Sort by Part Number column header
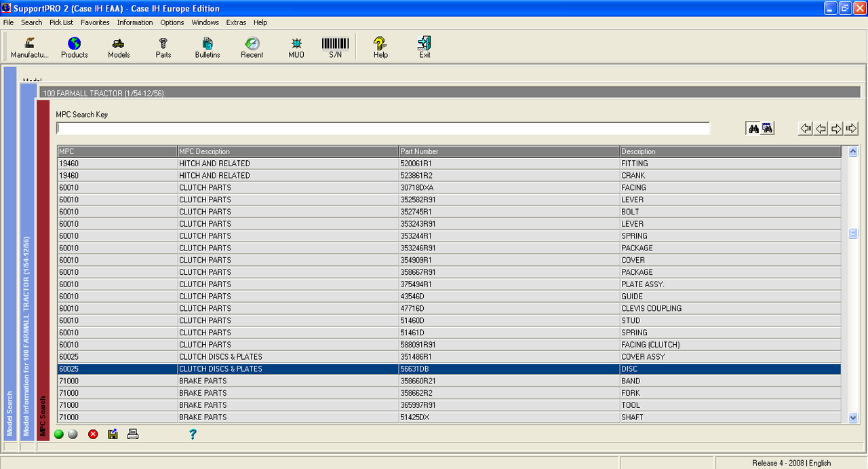Viewport: 868px width, 469px height. 509,151
